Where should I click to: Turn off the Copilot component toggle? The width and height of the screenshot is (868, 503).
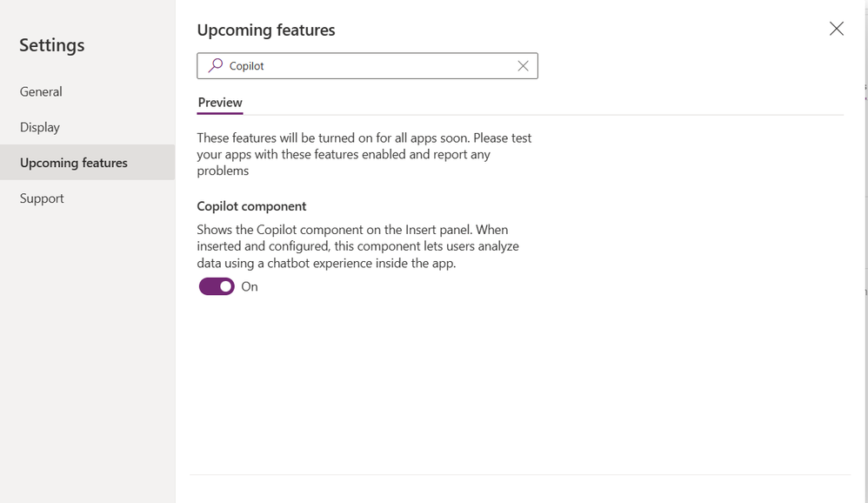[x=217, y=286]
